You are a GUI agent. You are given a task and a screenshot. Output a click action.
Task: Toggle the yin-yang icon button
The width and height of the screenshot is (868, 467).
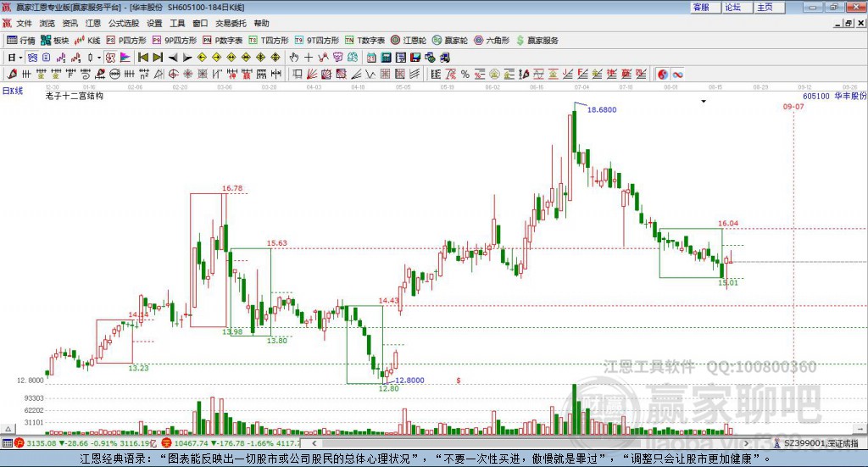(x=663, y=74)
